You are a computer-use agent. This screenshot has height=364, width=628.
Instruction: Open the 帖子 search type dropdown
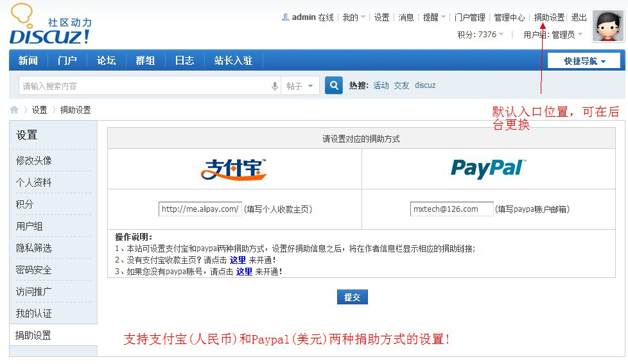300,85
